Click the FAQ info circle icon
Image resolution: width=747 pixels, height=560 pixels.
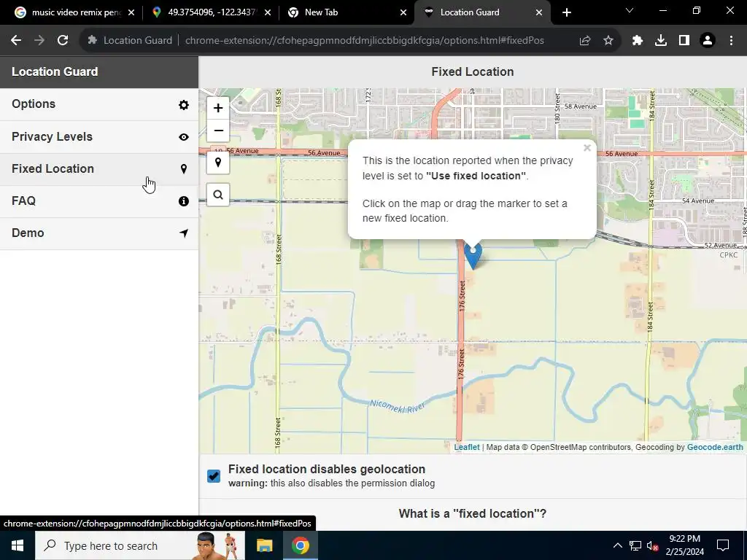tap(183, 201)
